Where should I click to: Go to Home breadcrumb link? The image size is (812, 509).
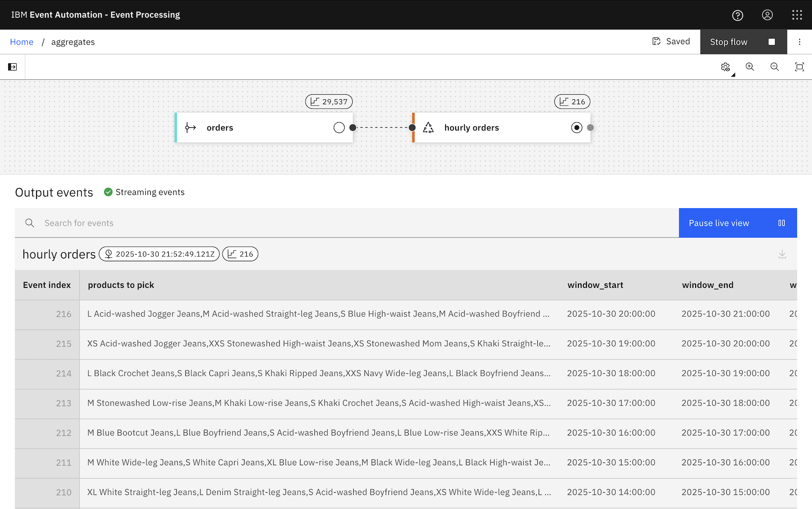22,42
